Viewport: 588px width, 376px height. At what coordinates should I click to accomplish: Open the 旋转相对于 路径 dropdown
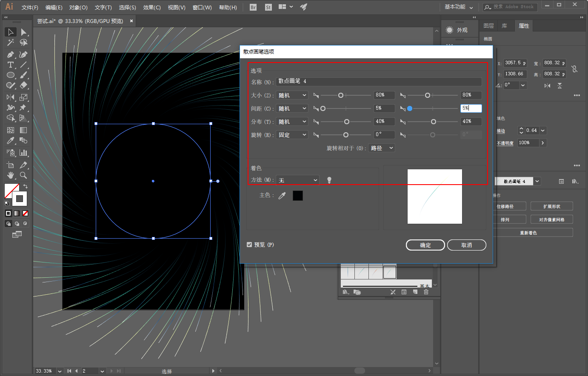(x=382, y=148)
